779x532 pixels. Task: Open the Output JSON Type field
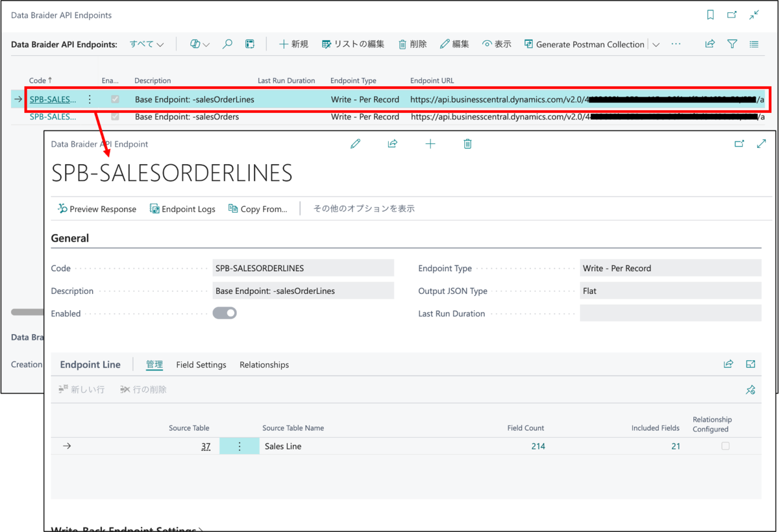pos(671,291)
